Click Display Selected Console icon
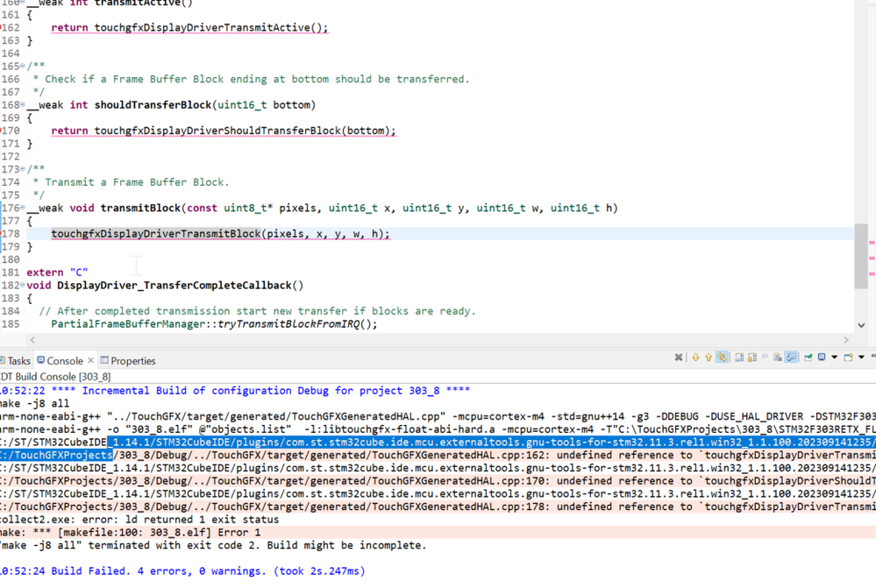Screen dimensions: 876x588 coord(822,357)
